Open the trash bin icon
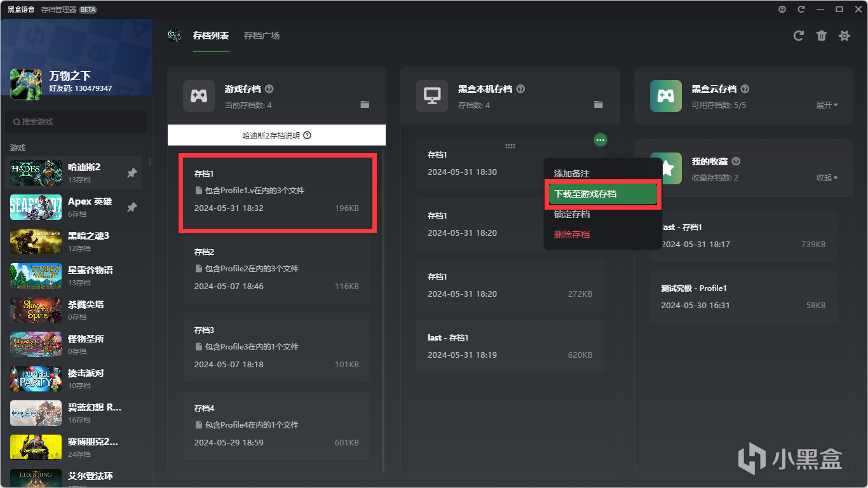 (822, 36)
